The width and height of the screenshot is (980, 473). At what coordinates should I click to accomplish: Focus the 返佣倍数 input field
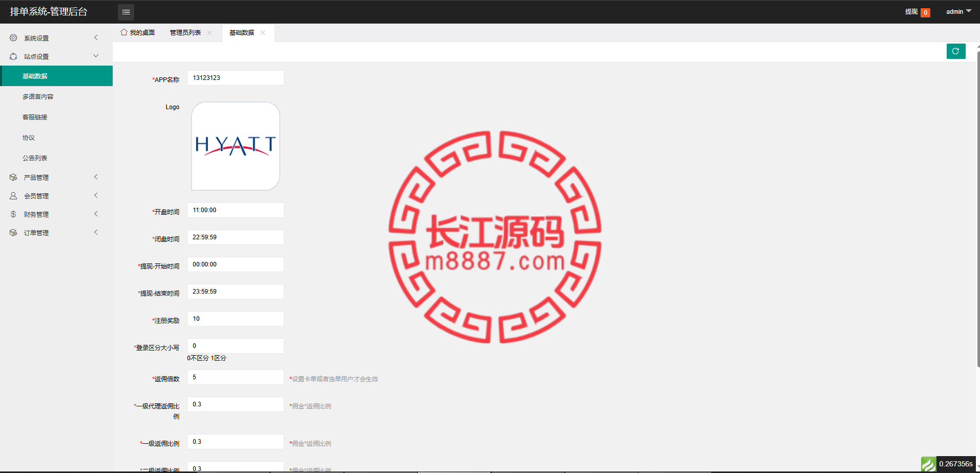coord(236,377)
